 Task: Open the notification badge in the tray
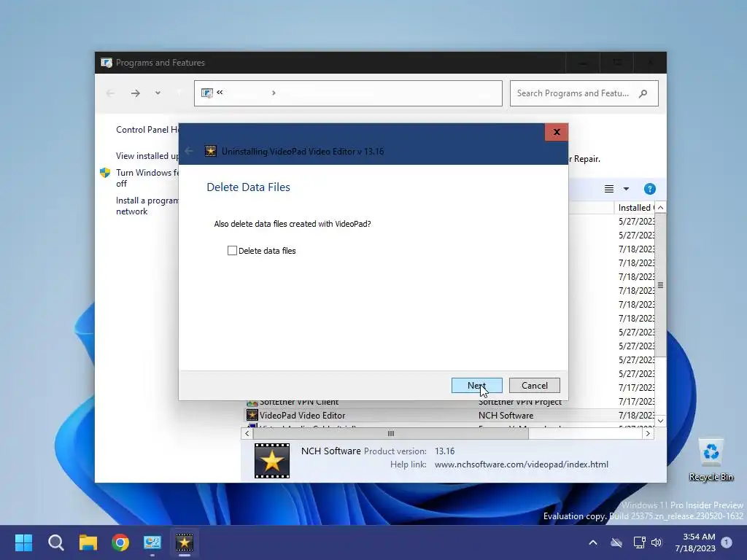727,542
